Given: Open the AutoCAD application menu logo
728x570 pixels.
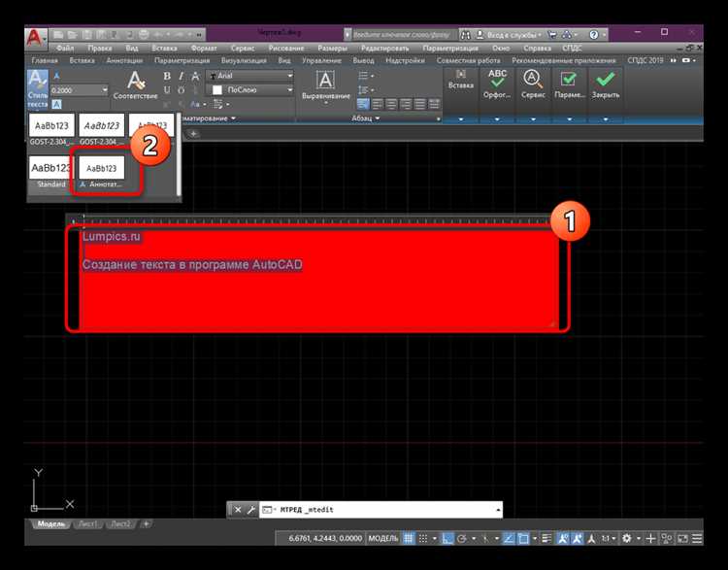Looking at the screenshot, I should 35,37.
